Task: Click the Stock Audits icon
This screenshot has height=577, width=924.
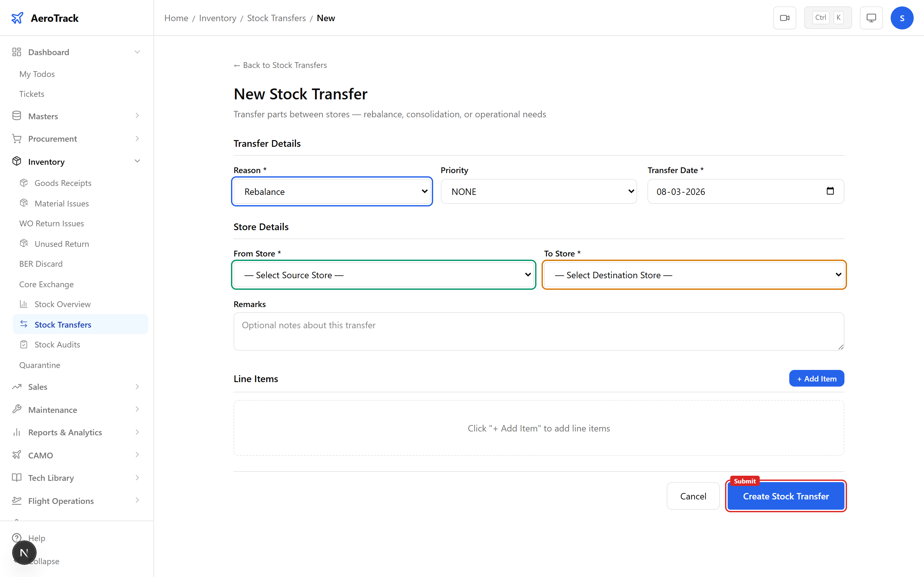Action: pos(24,344)
